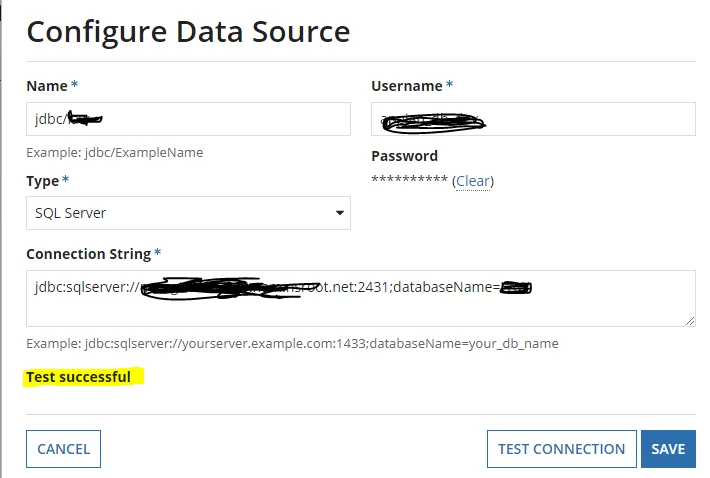710x478 pixels.
Task: Click the SAVE button
Action: [668, 449]
